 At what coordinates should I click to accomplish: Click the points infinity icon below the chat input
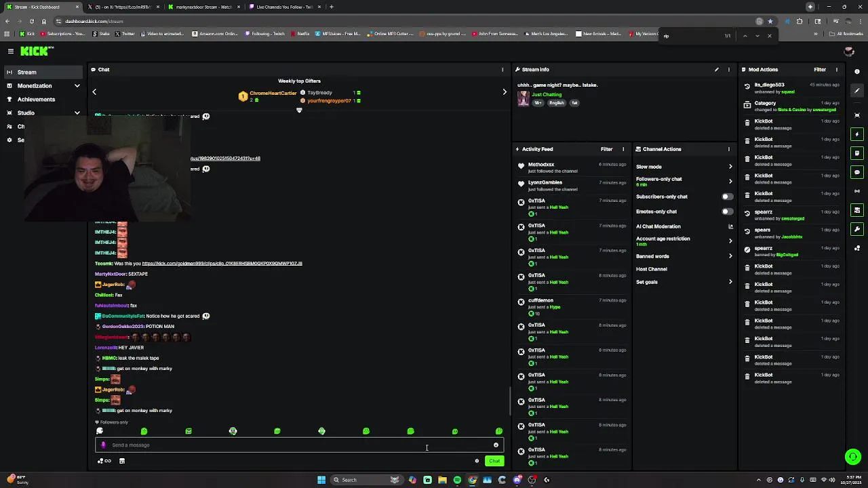104,461
